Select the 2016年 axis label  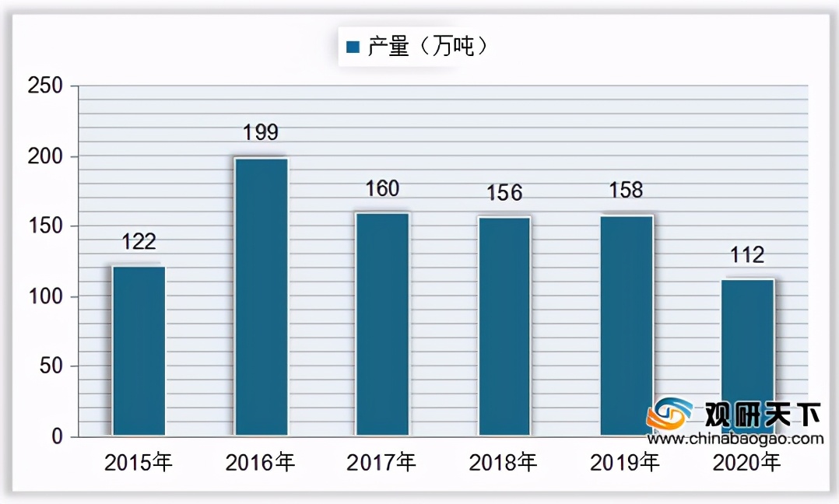pos(261,462)
